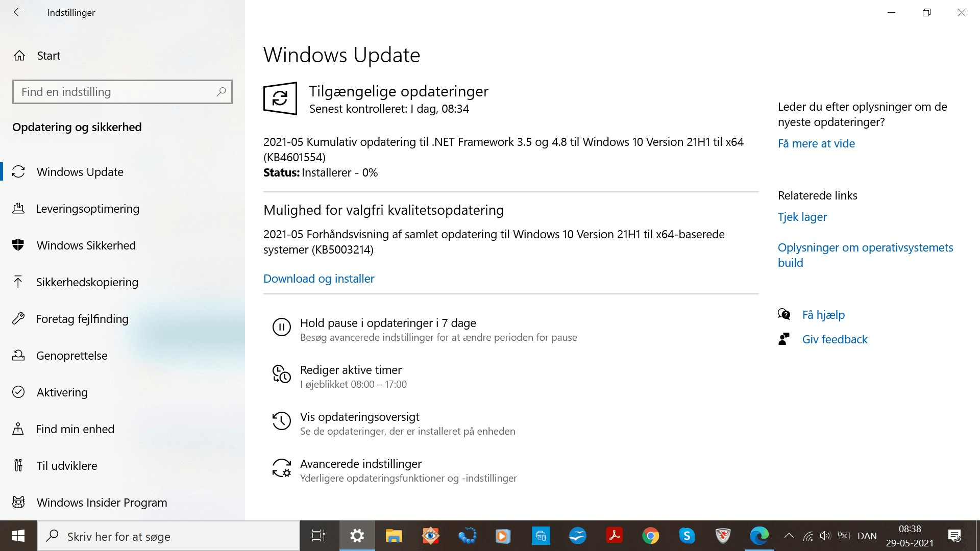Go to Genoprettelse settings
The width and height of the screenshot is (980, 551).
point(71,356)
